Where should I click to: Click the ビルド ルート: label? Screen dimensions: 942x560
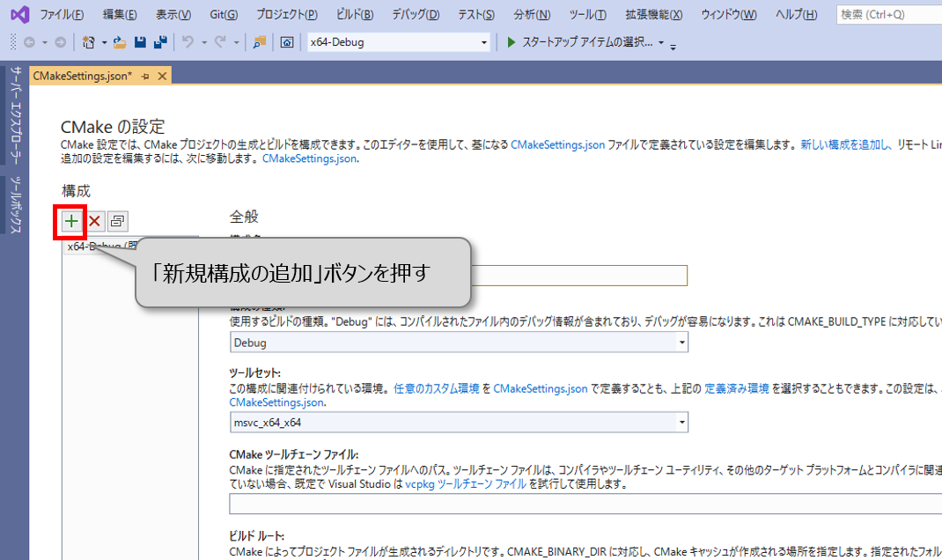click(x=256, y=536)
